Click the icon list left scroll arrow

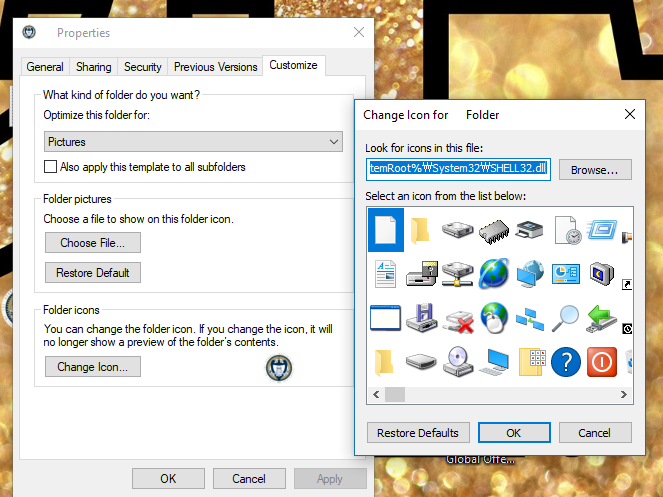tap(376, 394)
